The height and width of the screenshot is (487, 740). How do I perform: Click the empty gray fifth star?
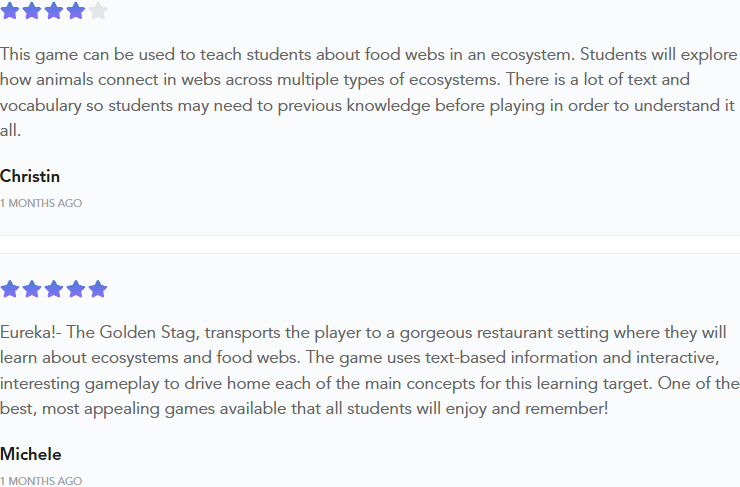click(x=98, y=10)
